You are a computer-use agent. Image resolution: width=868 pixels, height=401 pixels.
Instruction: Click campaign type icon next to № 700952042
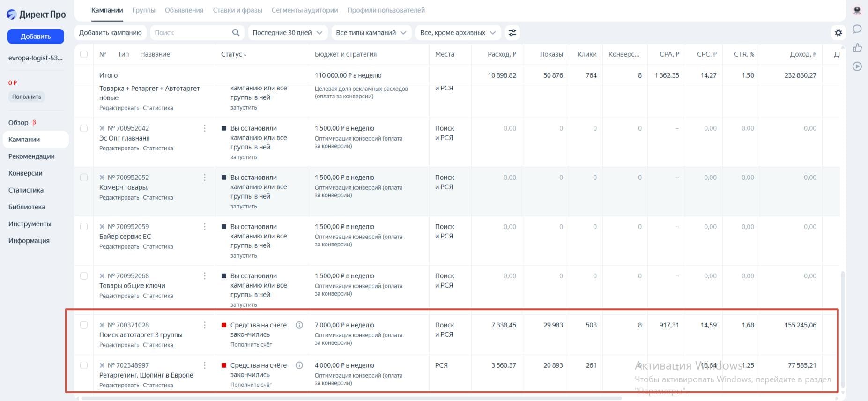(x=102, y=128)
